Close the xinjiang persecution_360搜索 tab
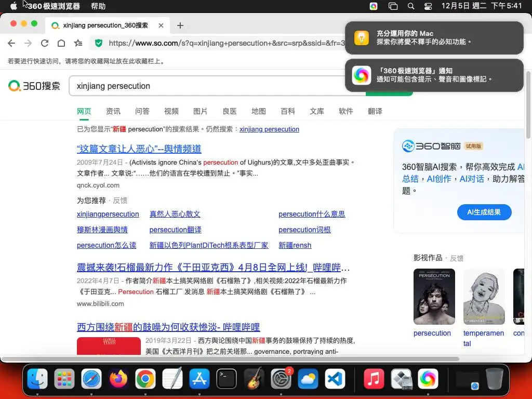 pyautogui.click(x=161, y=25)
